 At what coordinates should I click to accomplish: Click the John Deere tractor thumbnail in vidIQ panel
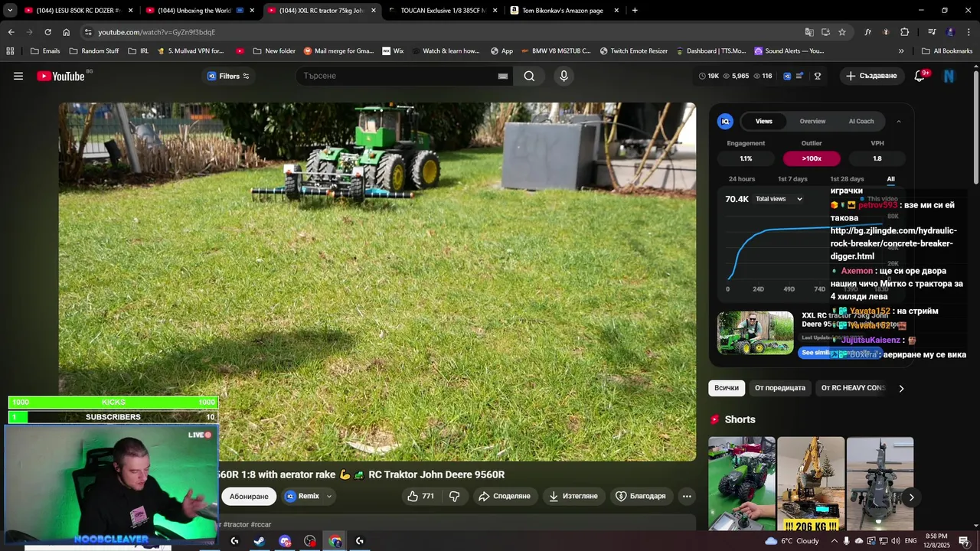(756, 333)
